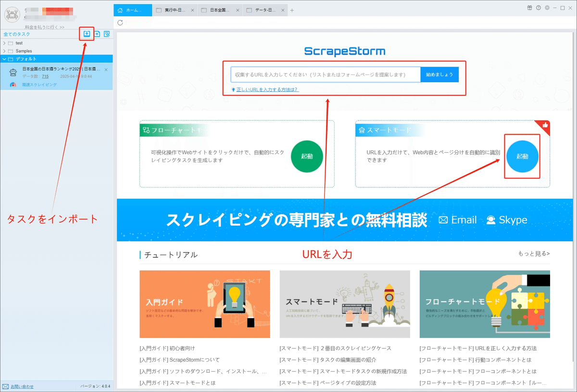This screenshot has width=577, height=392.
Task: Click data count 715 link
Action: pyautogui.click(x=45, y=76)
